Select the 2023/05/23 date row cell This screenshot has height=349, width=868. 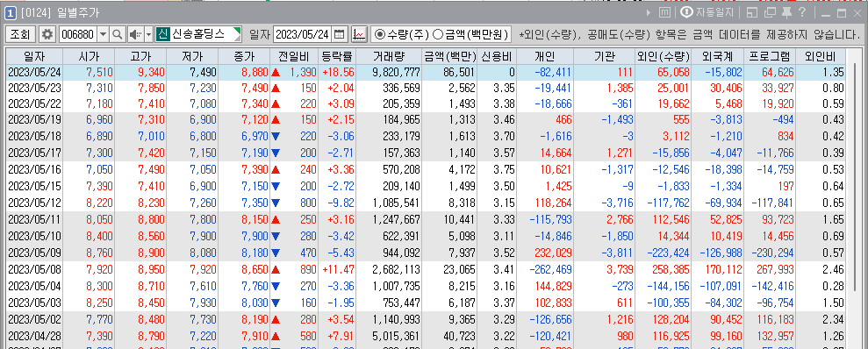[x=34, y=88]
